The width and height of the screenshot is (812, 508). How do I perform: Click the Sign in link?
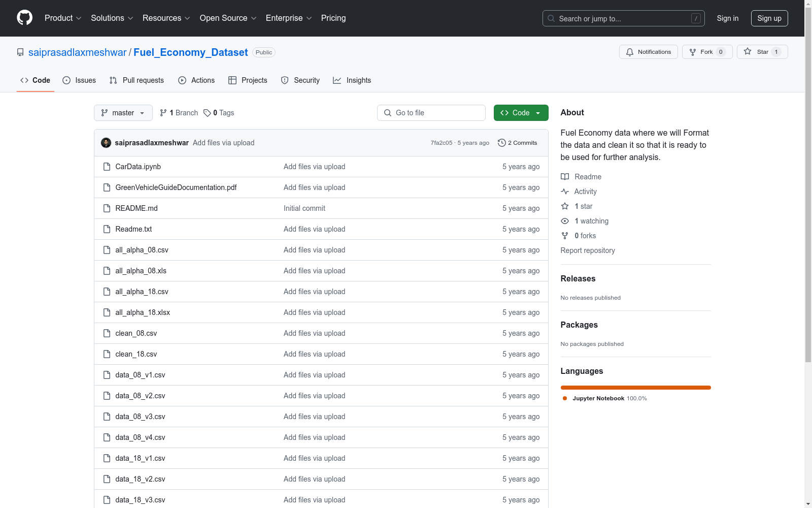pyautogui.click(x=727, y=18)
